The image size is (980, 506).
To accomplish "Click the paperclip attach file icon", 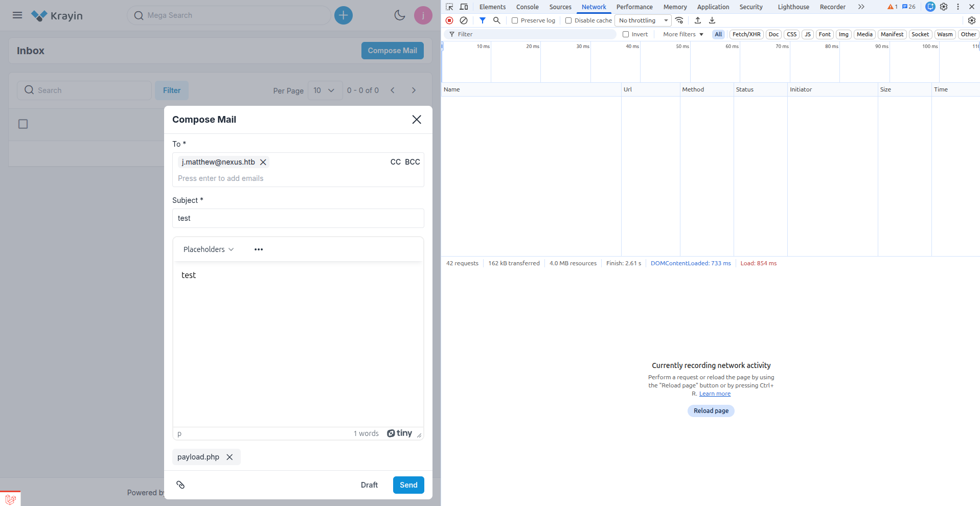I will (x=180, y=485).
